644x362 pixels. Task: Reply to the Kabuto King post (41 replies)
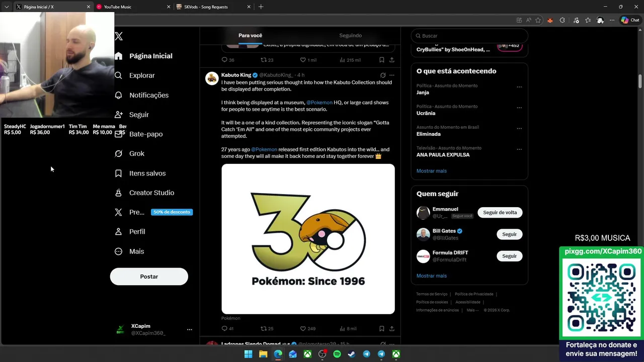point(227,329)
